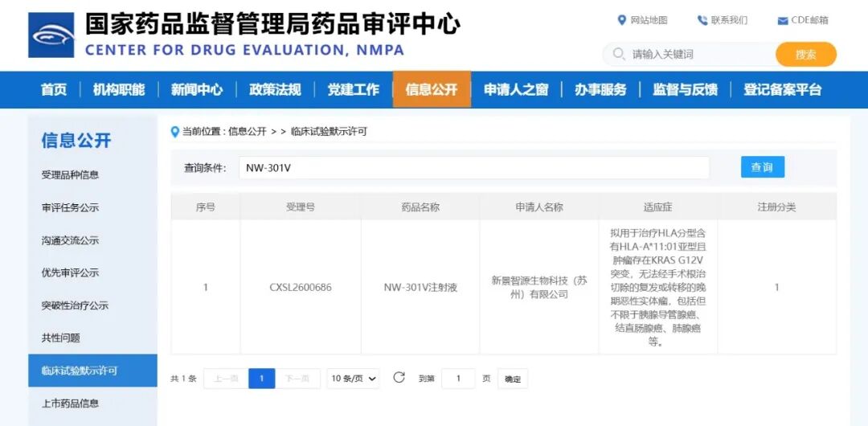Click the 临床试验默示许可 breadcrumb text

(329, 132)
